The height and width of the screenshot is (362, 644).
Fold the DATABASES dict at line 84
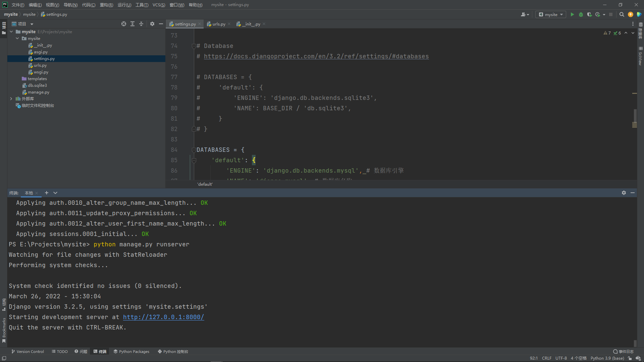194,150
